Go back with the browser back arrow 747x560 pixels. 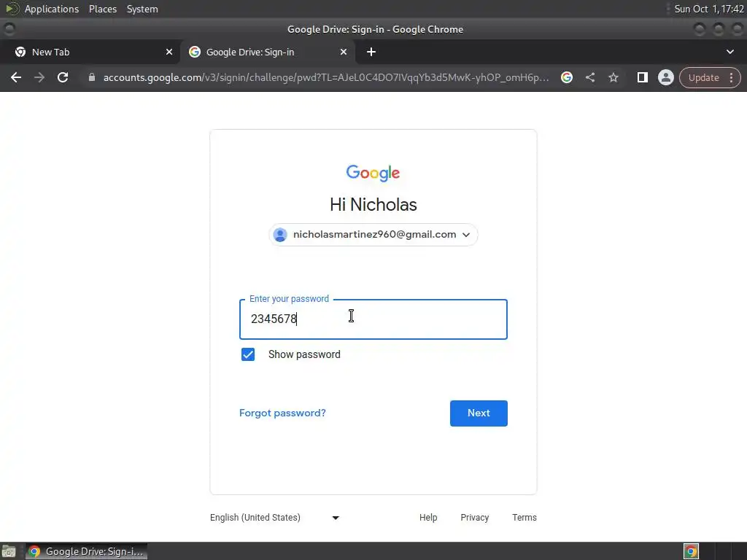pyautogui.click(x=16, y=77)
